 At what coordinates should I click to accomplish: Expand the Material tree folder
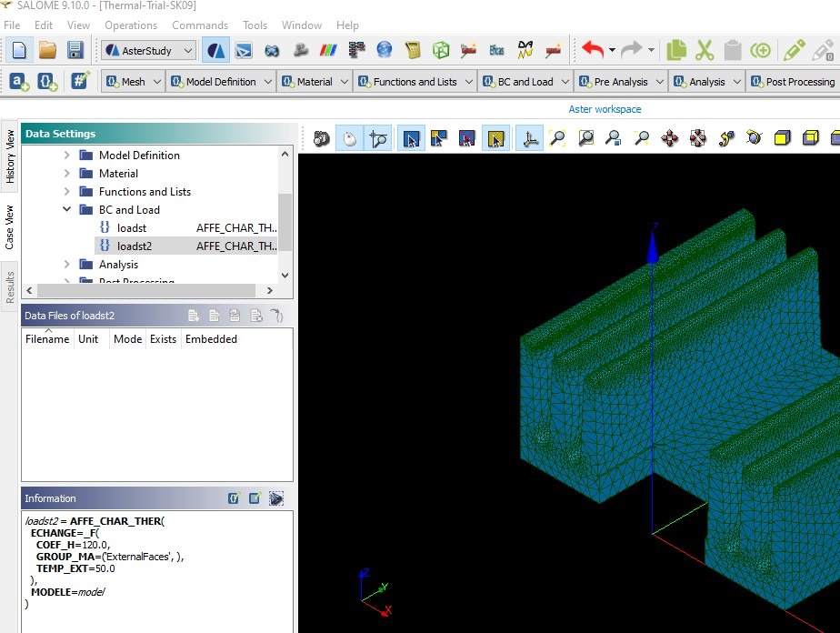coord(67,173)
